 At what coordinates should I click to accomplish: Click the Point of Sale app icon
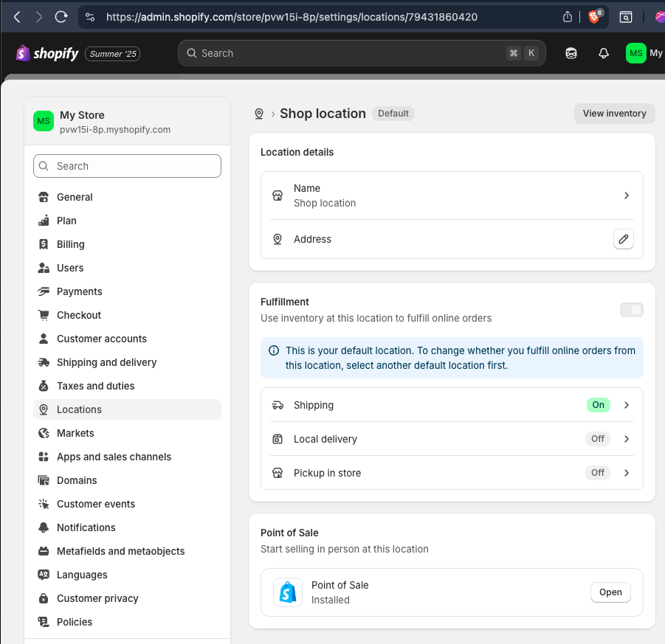pyautogui.click(x=288, y=592)
